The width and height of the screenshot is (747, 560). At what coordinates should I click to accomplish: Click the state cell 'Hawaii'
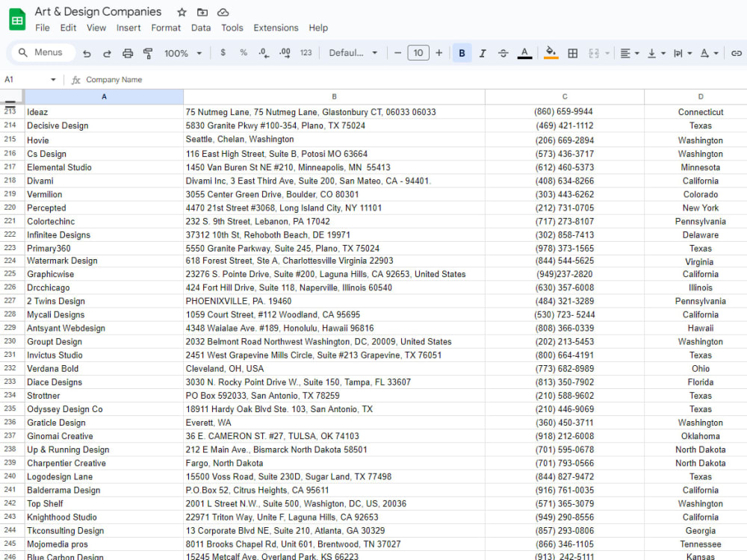[x=695, y=328]
